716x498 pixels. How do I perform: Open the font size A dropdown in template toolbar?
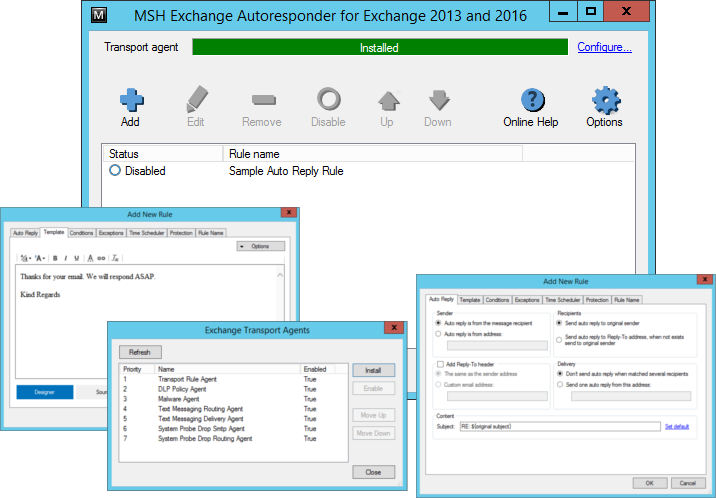40,258
